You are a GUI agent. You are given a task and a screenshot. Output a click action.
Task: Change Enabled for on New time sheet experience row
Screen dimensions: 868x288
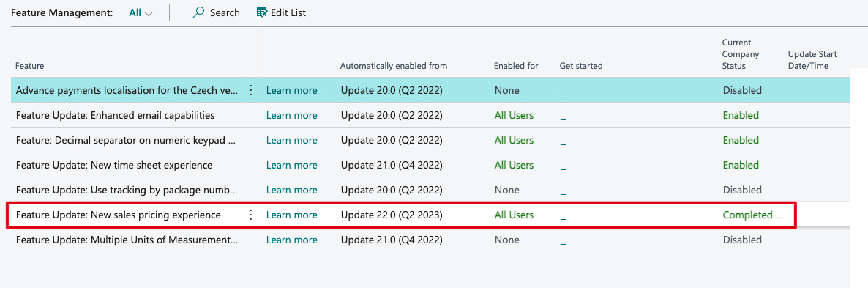tap(515, 165)
